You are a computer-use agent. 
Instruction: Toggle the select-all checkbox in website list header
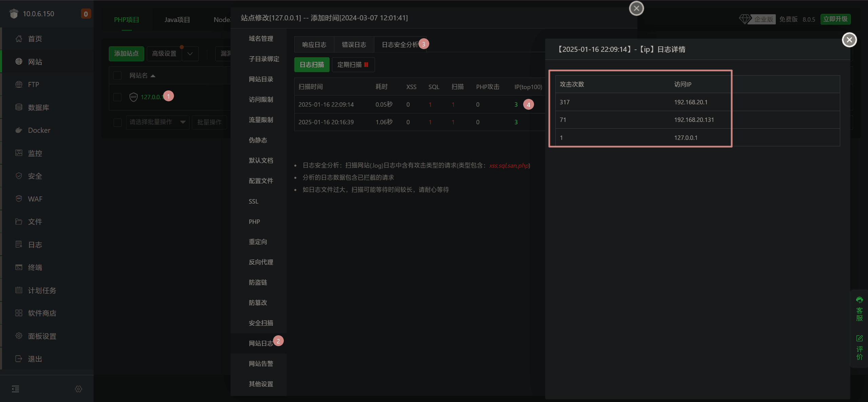tap(117, 76)
